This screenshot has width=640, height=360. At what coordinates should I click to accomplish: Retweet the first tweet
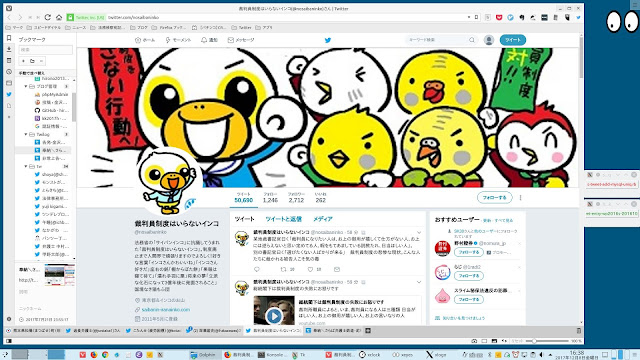click(283, 269)
